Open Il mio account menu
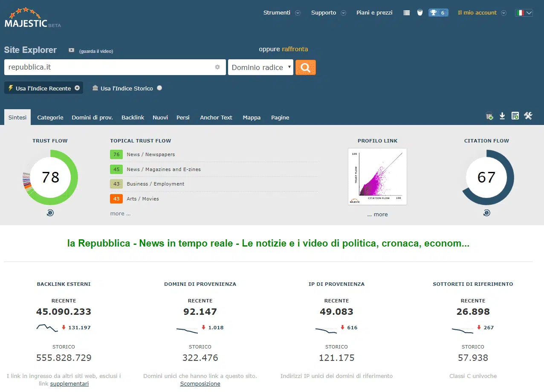This screenshot has width=544, height=392. [x=477, y=13]
